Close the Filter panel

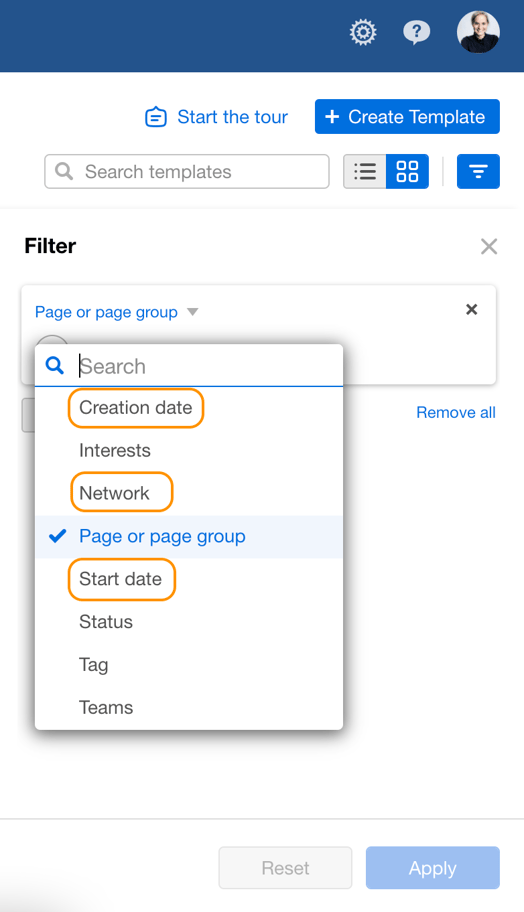pyautogui.click(x=489, y=247)
